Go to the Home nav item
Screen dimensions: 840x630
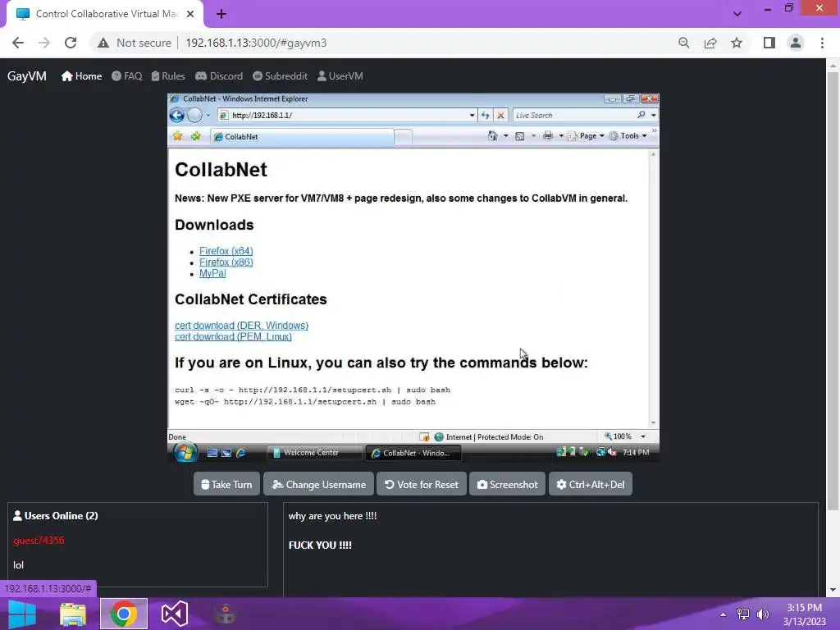tap(81, 76)
